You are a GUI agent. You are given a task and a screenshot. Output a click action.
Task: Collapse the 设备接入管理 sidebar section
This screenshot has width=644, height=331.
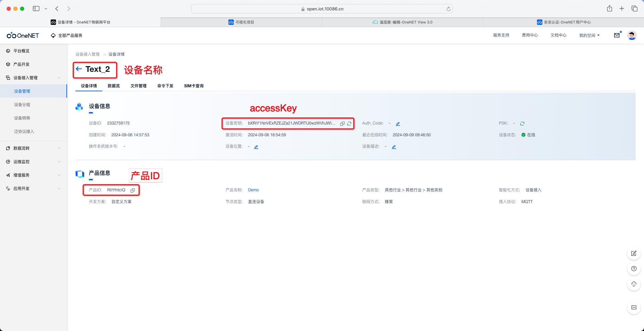click(x=59, y=78)
